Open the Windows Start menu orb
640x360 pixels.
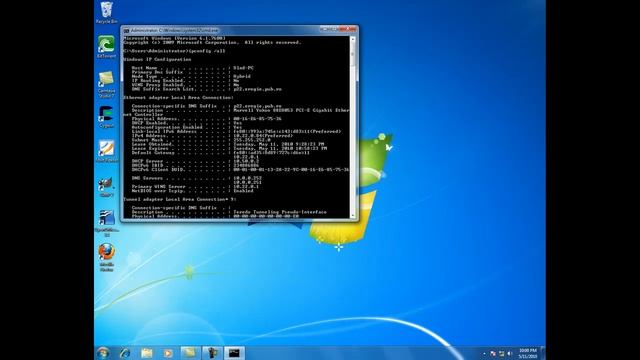coord(103,353)
